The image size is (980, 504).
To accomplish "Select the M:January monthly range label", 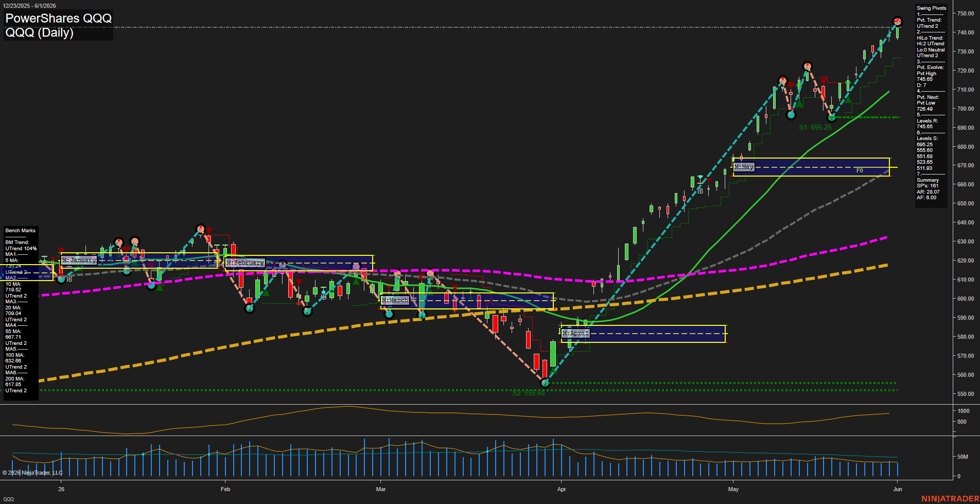I will [79, 260].
